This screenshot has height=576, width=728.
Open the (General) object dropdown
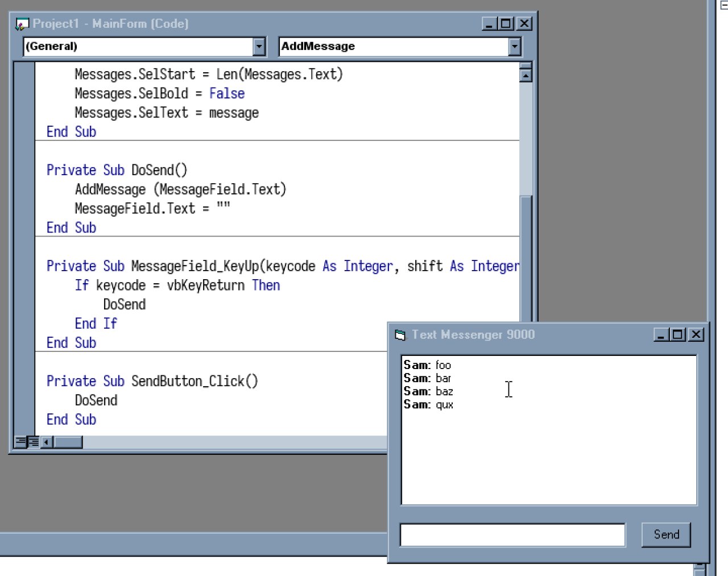click(x=259, y=47)
